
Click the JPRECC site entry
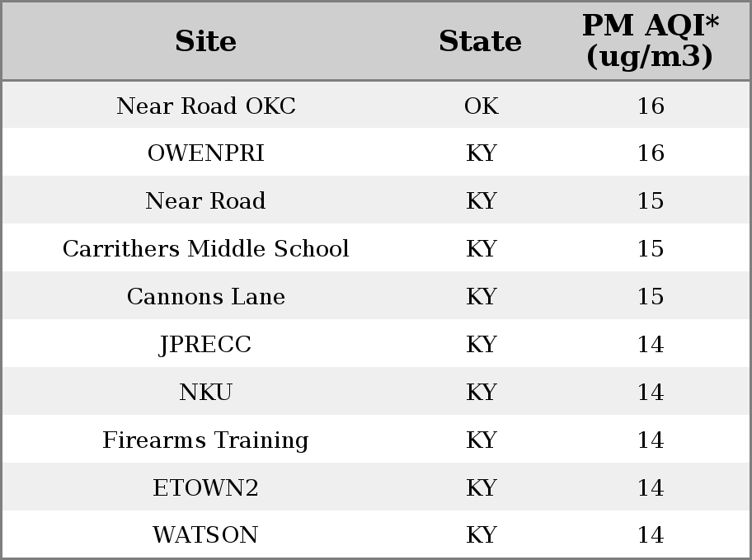204,345
